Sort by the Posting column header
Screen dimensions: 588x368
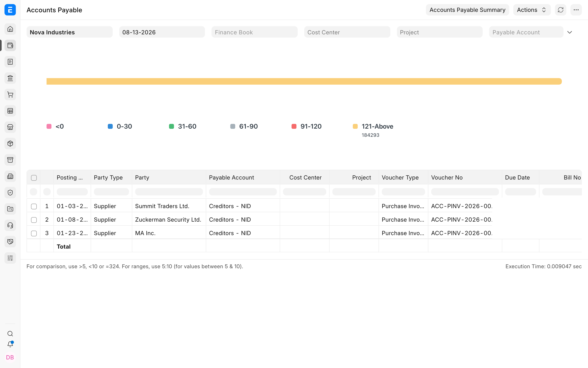[x=72, y=177]
